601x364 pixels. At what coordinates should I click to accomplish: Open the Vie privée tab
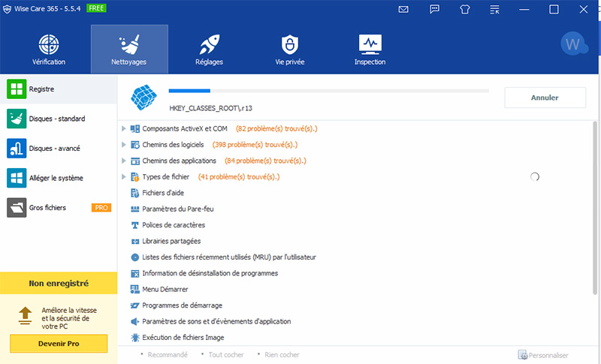pos(290,50)
